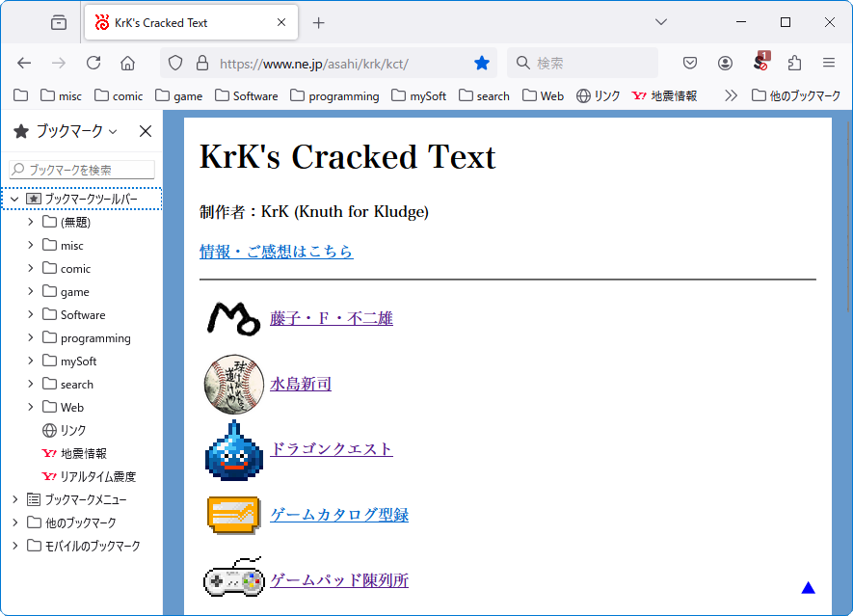The image size is (853, 616).
Task: Open a new tab
Action: tap(319, 23)
